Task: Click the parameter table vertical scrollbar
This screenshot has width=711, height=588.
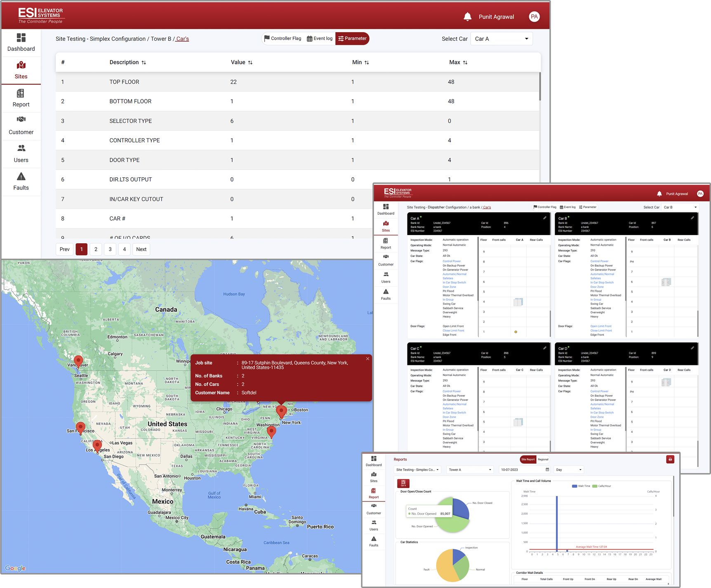Action: (540, 87)
